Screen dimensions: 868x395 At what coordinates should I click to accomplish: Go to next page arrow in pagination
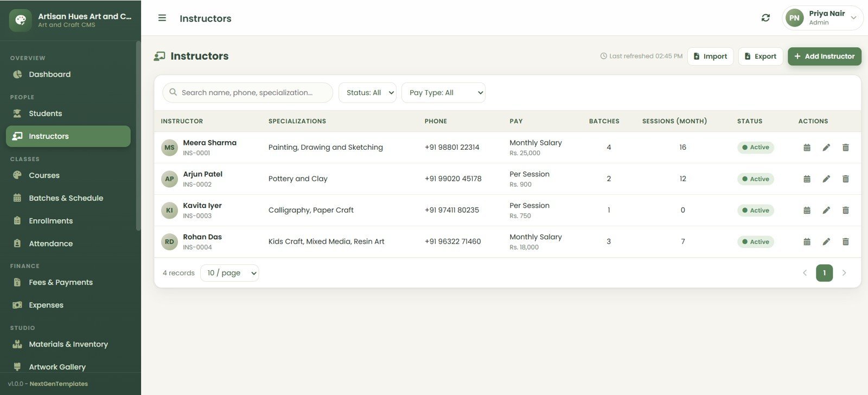coord(844,273)
